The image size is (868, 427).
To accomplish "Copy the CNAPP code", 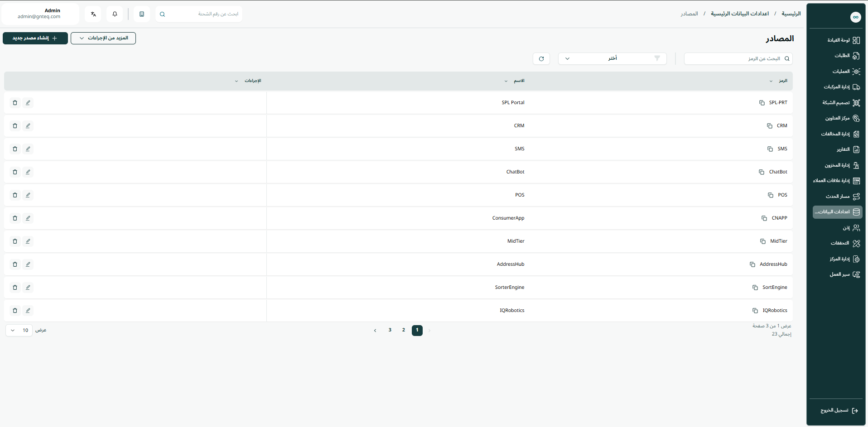I will pos(764,218).
